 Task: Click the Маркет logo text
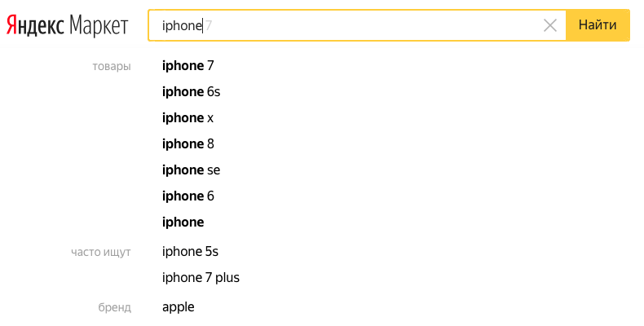(99, 26)
